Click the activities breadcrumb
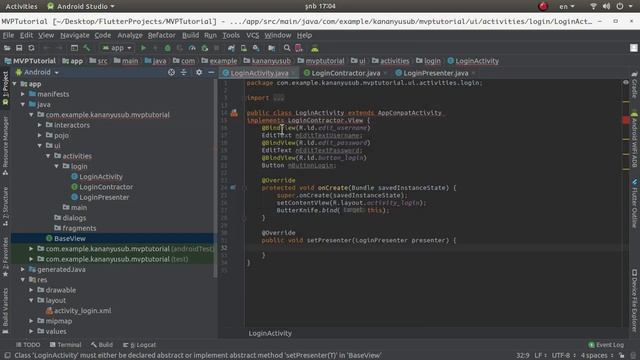640x360 pixels. click(391, 61)
